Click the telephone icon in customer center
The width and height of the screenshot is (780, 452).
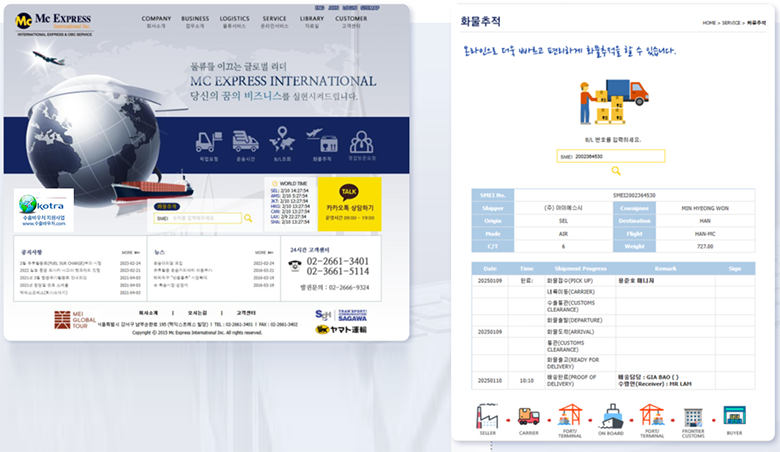point(295,266)
